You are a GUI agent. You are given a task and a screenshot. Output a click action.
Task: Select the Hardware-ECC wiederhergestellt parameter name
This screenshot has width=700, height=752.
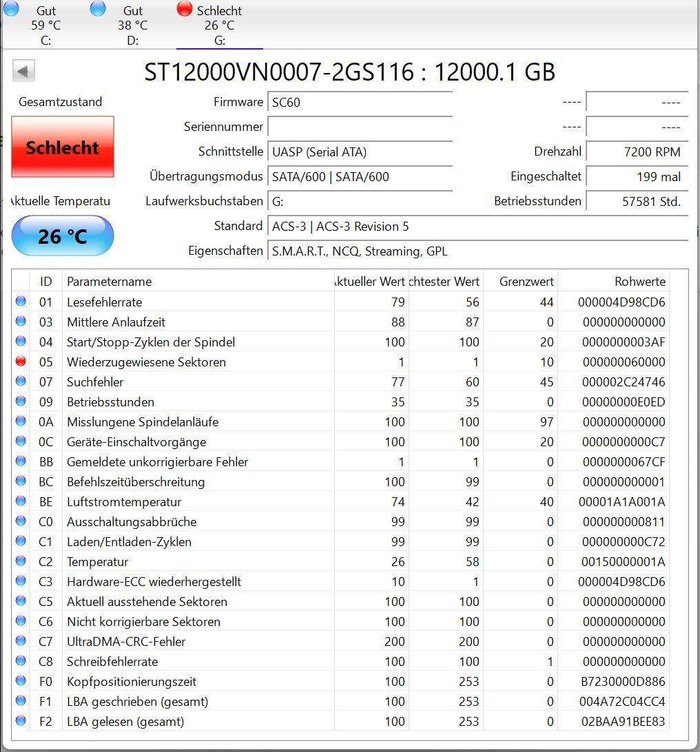(x=154, y=582)
